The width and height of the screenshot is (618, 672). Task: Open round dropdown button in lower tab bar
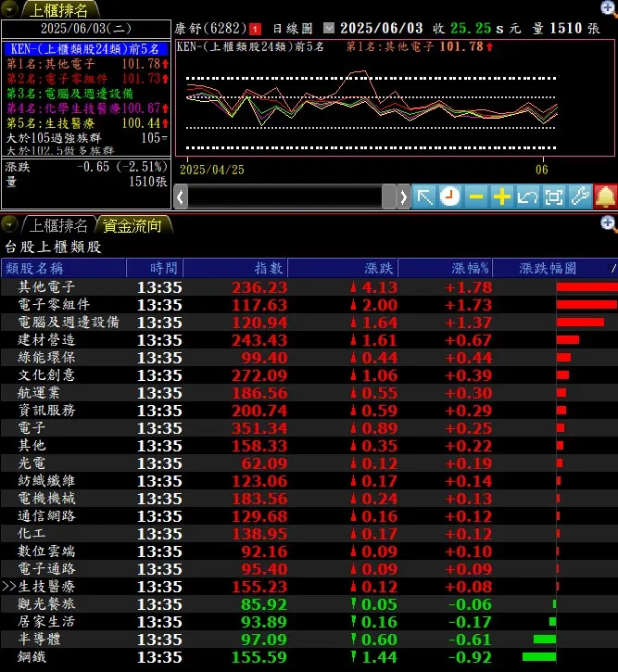(x=9, y=224)
